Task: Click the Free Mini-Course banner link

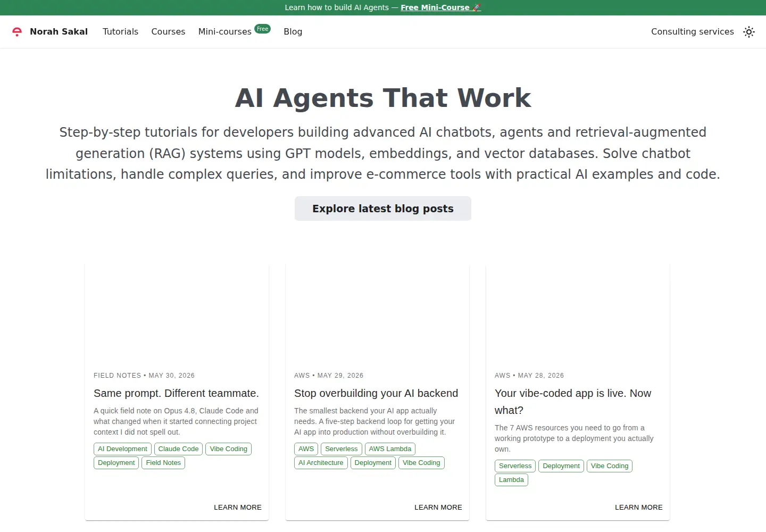Action: pos(440,7)
